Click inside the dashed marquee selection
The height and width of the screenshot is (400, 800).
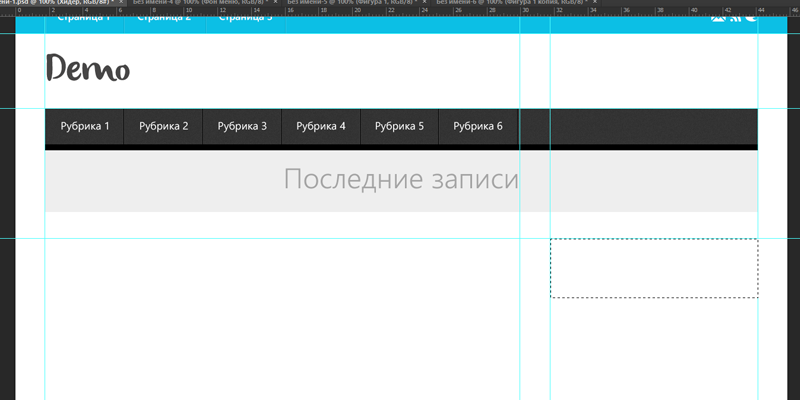tap(654, 268)
